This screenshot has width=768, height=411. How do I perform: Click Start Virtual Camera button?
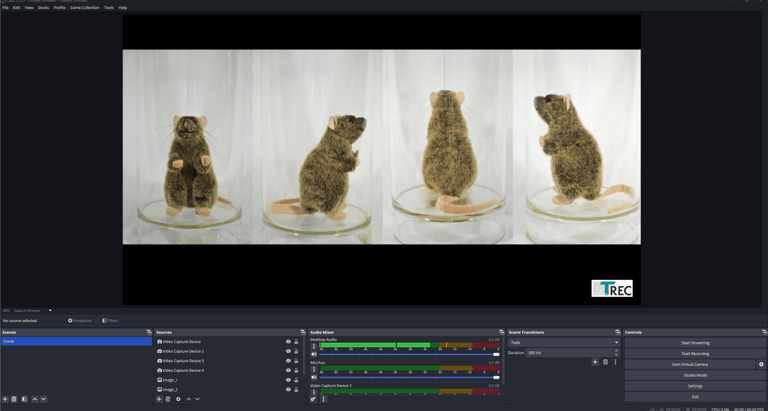point(690,364)
